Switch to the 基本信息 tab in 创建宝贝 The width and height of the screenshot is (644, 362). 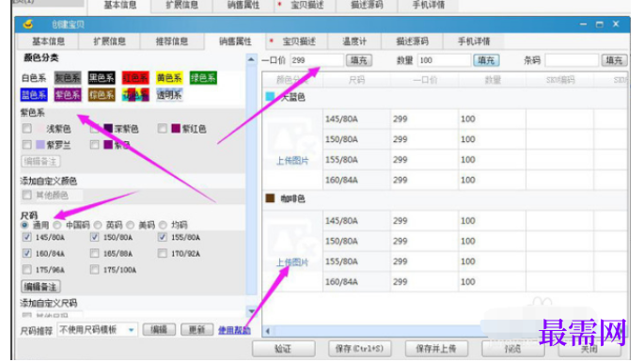[49, 41]
